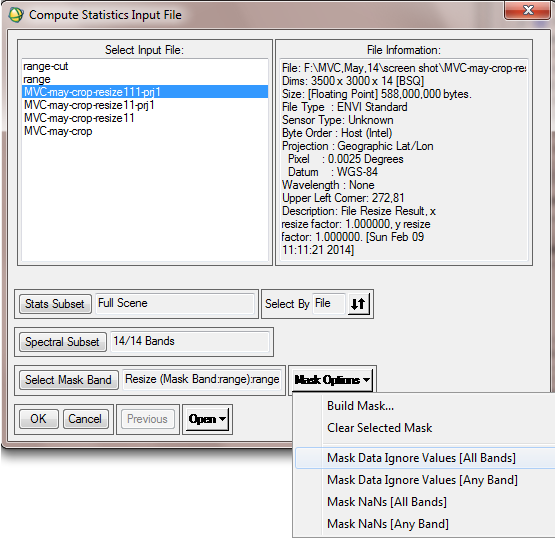Click the Stats Subset button
This screenshot has height=539, width=555.
(x=55, y=304)
